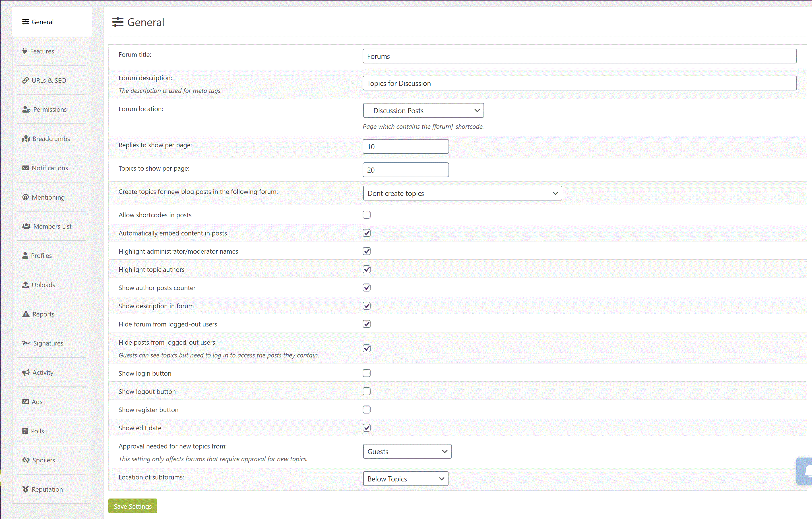Click the Spoilers crossed-eye icon

pos(26,460)
